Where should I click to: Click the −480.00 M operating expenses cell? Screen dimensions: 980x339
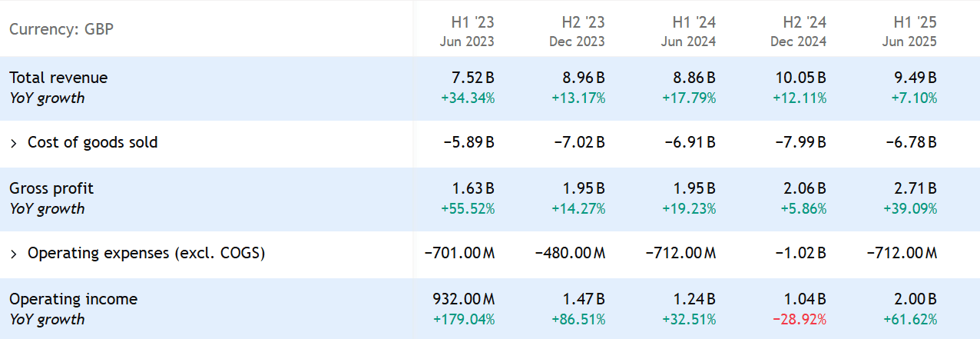pos(570,253)
